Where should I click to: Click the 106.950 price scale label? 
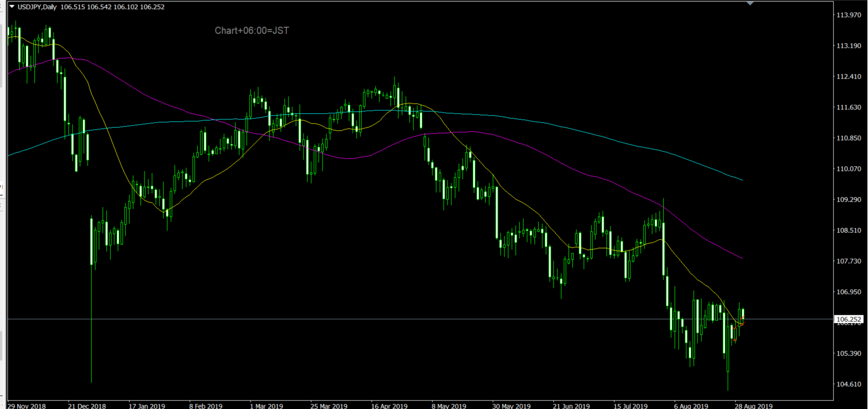point(849,292)
